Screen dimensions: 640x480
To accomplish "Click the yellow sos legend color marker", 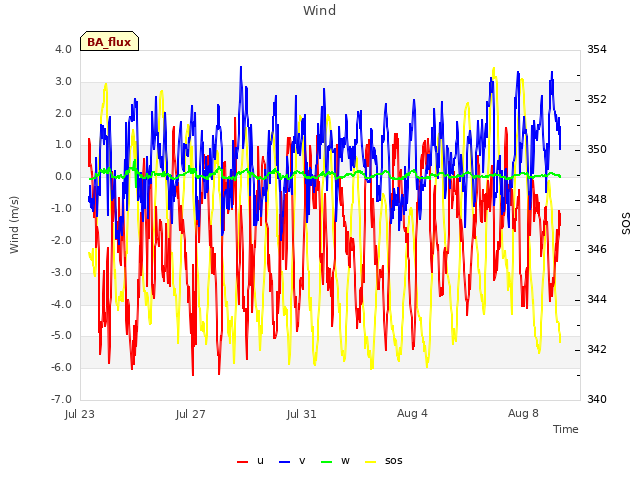I will click(x=371, y=462).
